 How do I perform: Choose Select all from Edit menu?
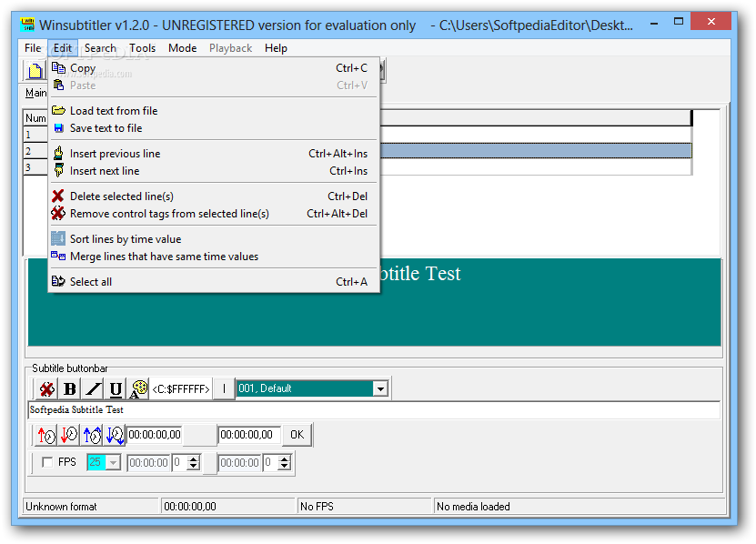[214, 282]
